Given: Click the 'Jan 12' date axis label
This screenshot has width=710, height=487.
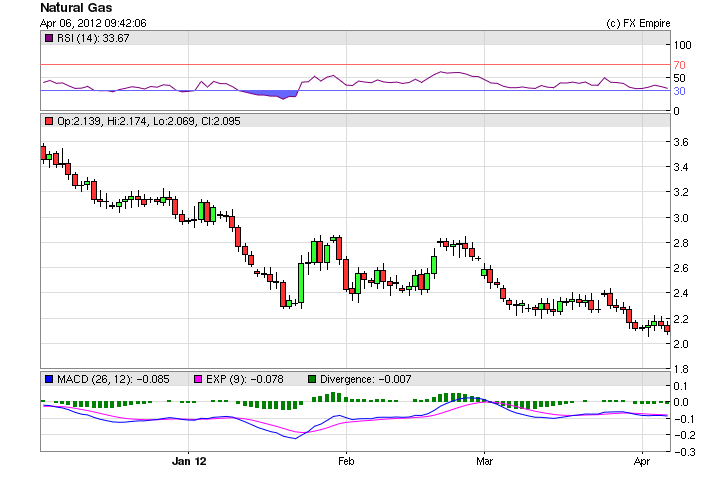Looking at the screenshot, I should click(189, 461).
